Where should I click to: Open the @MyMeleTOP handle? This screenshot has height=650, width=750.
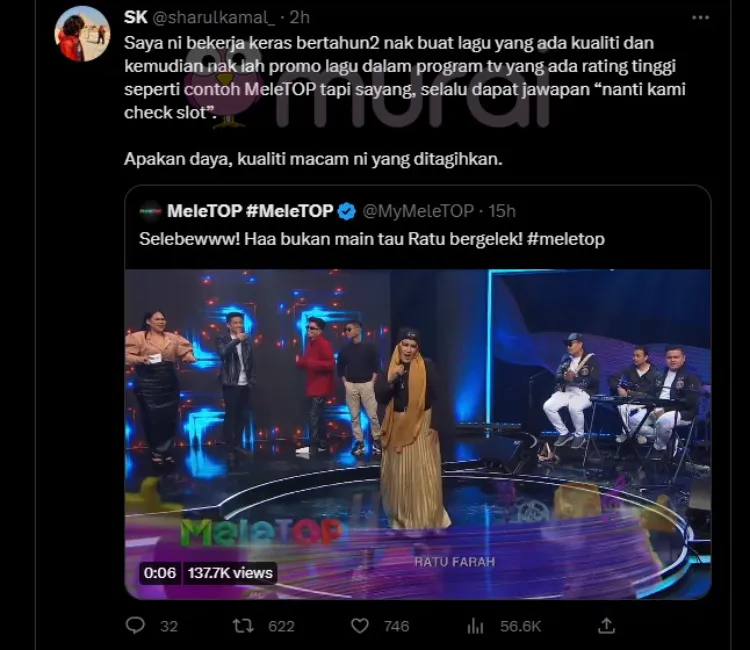pos(418,211)
